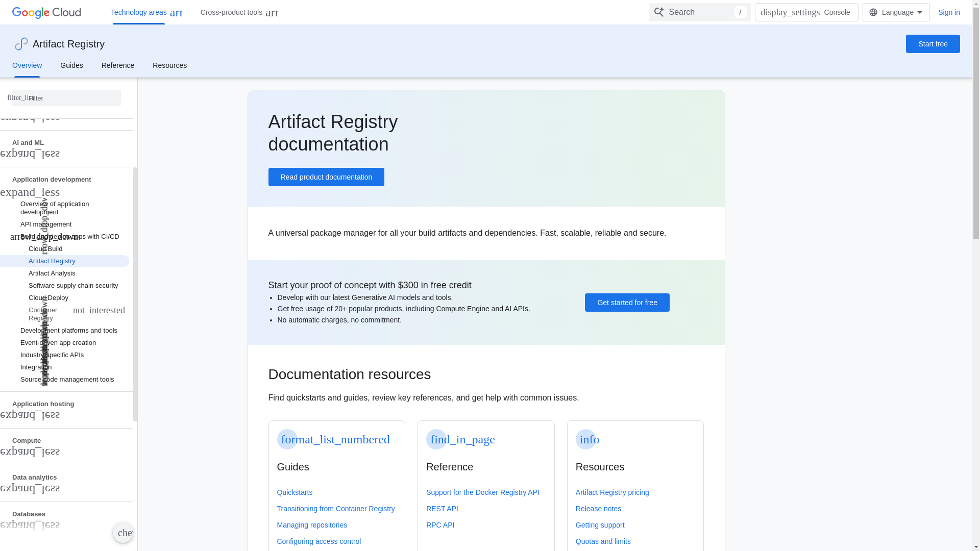Click the Google Cloud logo
Screen dimensions: 980x551
[46, 12]
